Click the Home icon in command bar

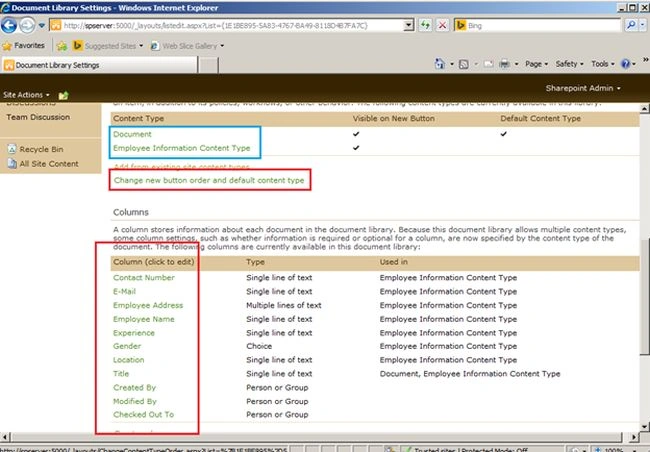[x=439, y=64]
